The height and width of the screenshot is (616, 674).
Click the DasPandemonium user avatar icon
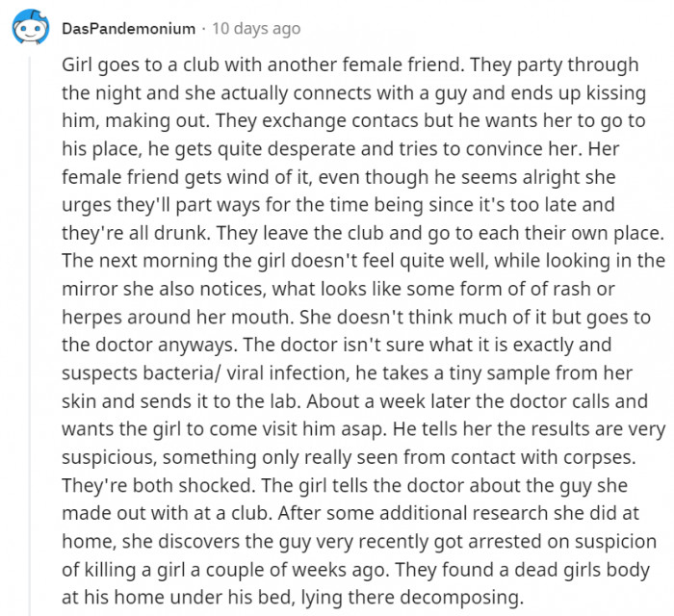[30, 27]
